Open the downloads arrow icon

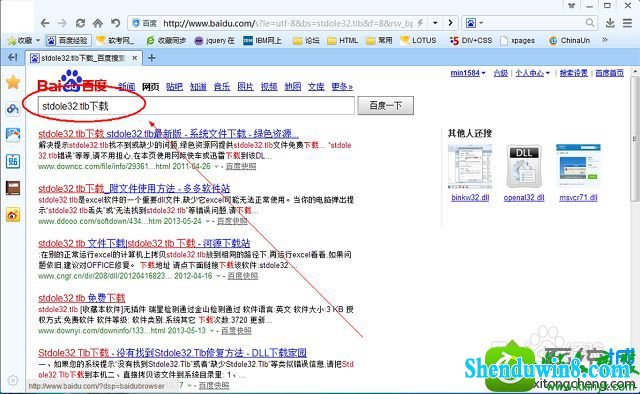tap(610, 23)
